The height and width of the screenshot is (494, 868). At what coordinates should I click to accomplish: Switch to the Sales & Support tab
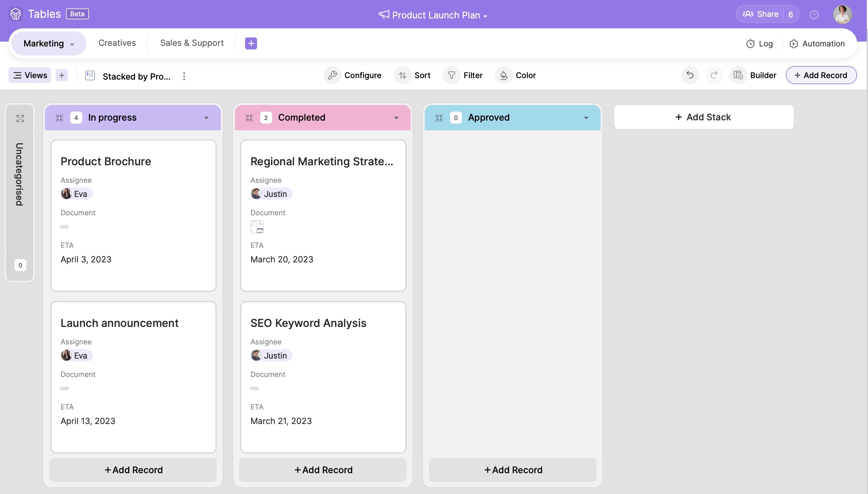point(192,43)
